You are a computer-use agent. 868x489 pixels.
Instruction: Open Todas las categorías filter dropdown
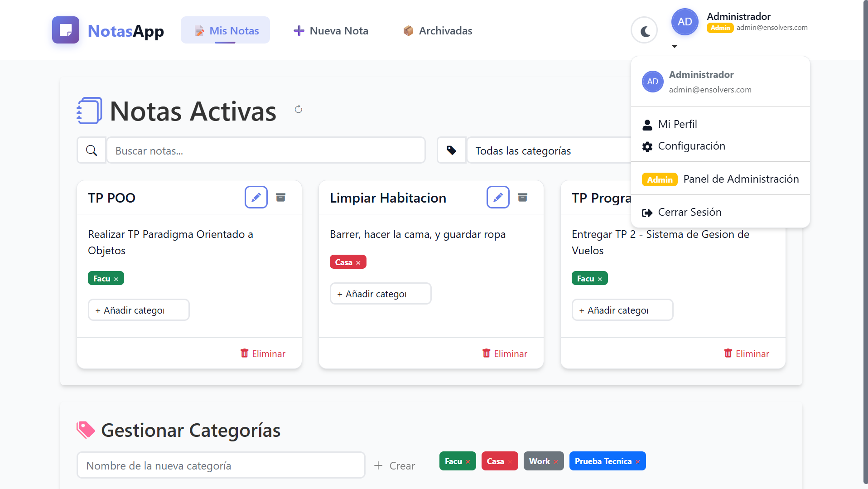click(548, 151)
